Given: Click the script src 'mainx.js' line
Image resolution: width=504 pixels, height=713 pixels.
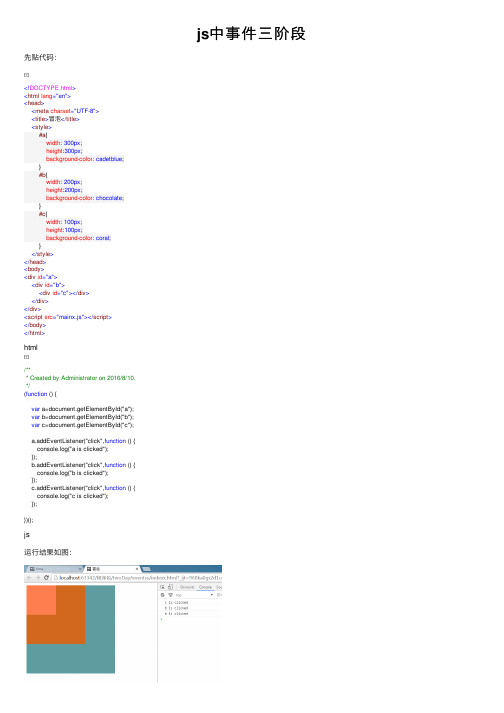Looking at the screenshot, I should tap(68, 317).
